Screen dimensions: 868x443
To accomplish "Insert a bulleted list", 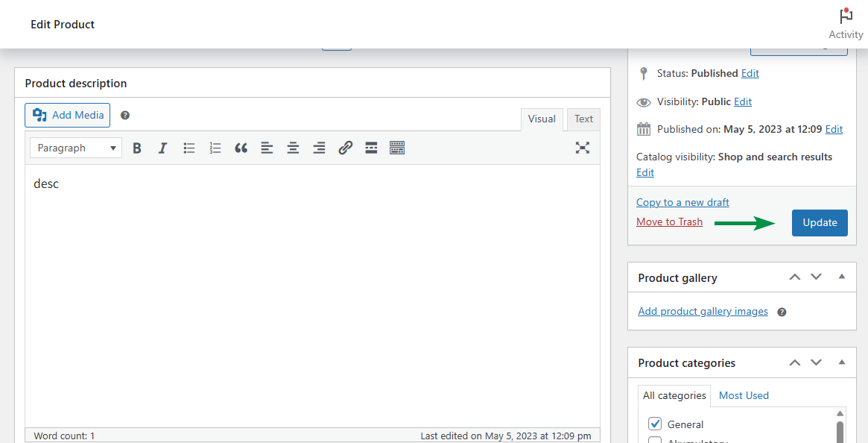I will [x=189, y=148].
